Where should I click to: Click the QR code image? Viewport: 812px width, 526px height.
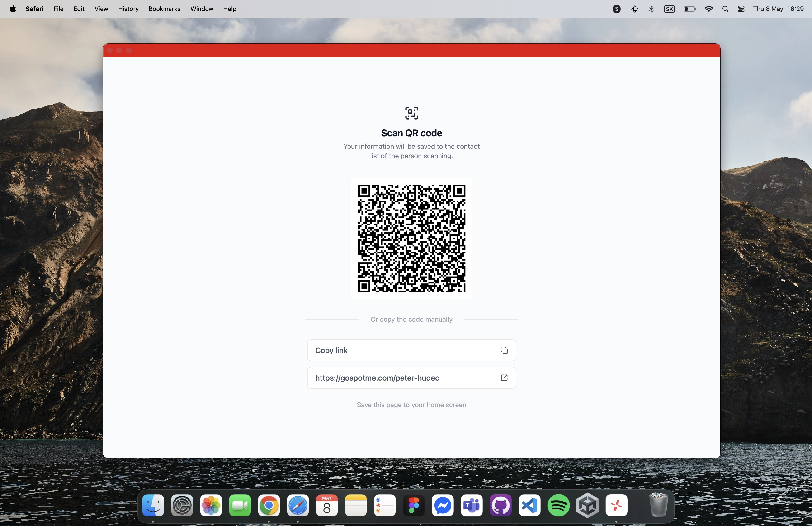point(411,239)
